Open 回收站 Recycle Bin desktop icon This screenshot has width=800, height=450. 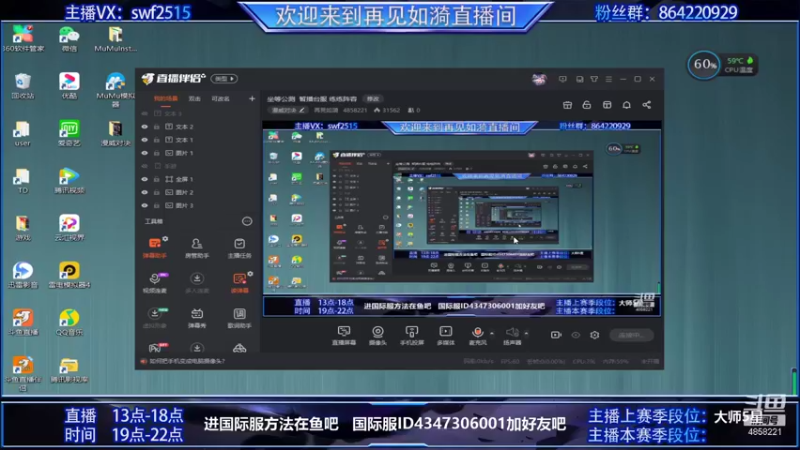pyautogui.click(x=22, y=86)
